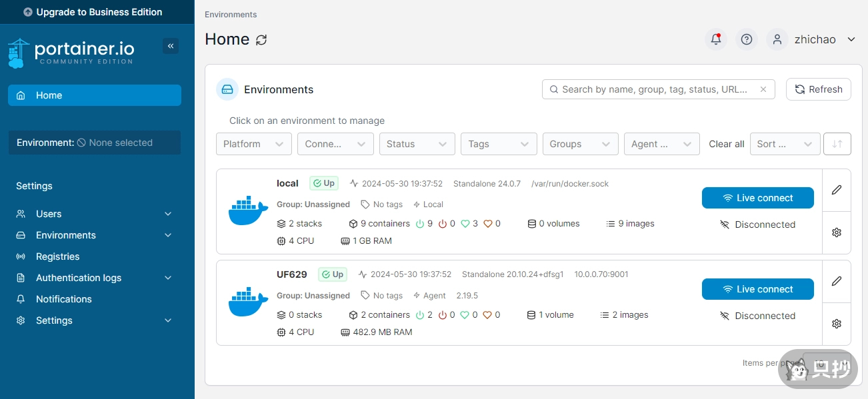The height and width of the screenshot is (399, 868).
Task: Toggle the sort order direction button
Action: [837, 144]
